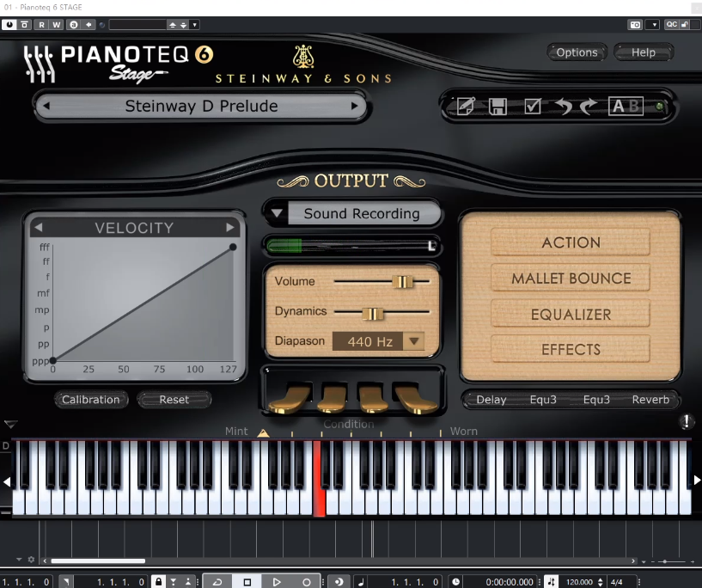Toggle the A/B comparison host button
702x588 pixels.
coord(74,25)
